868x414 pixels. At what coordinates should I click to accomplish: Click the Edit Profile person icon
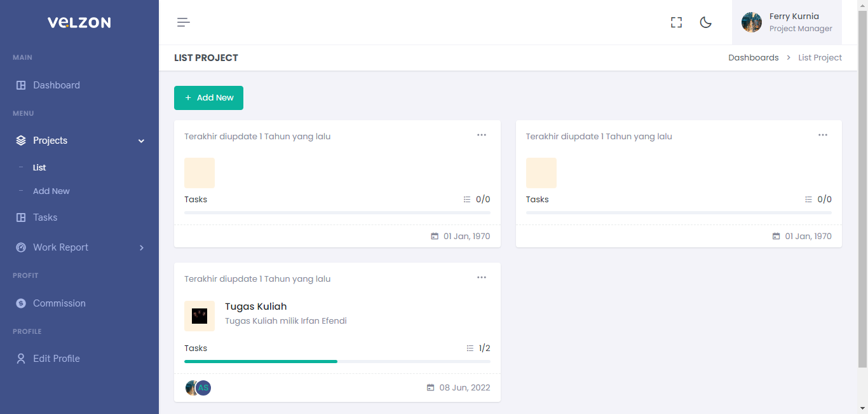coord(21,359)
